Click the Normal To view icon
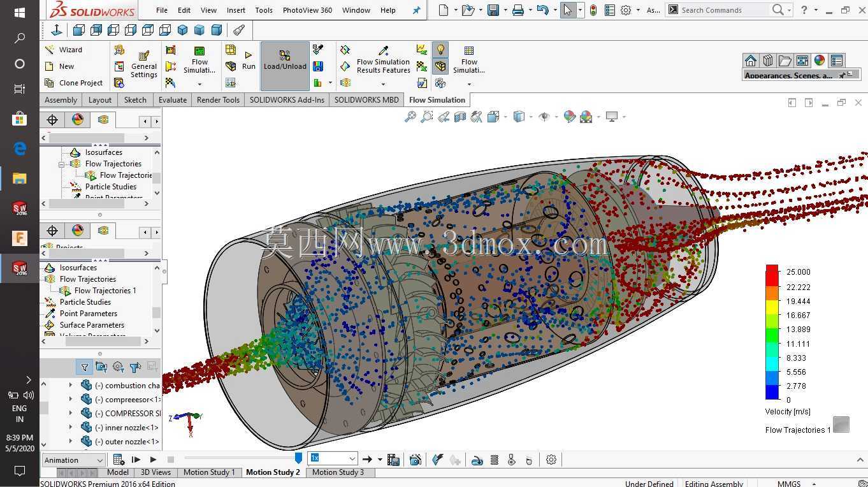The image size is (868, 487). 56,30
